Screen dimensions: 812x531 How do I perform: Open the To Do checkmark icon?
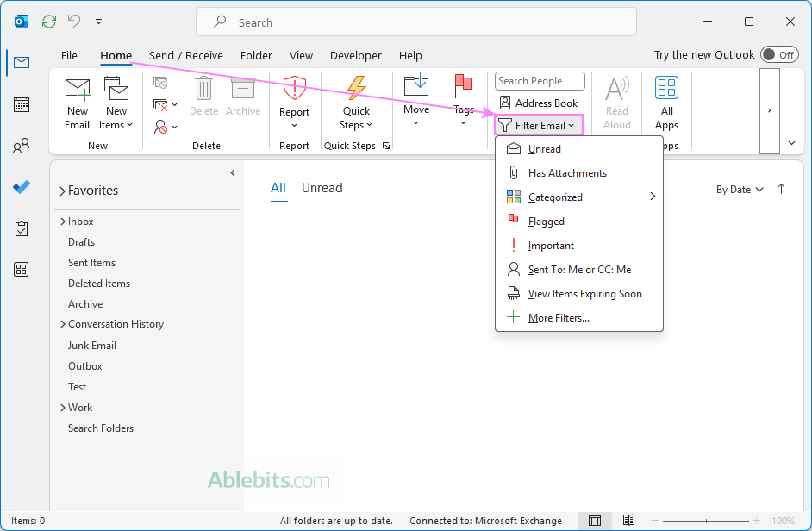22,187
